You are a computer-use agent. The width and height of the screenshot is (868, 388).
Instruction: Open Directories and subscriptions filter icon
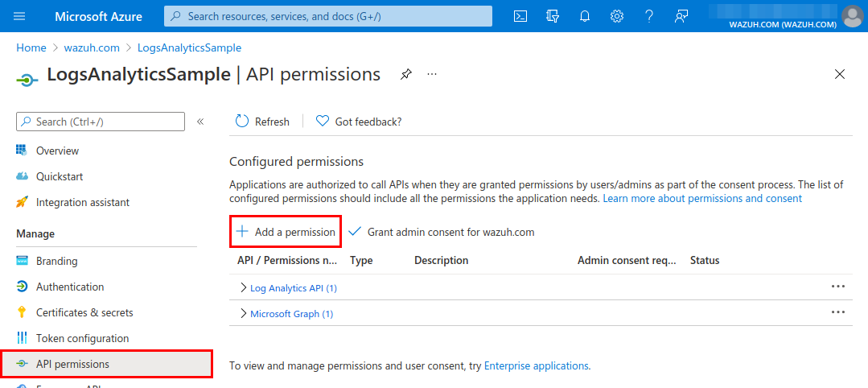coord(552,16)
